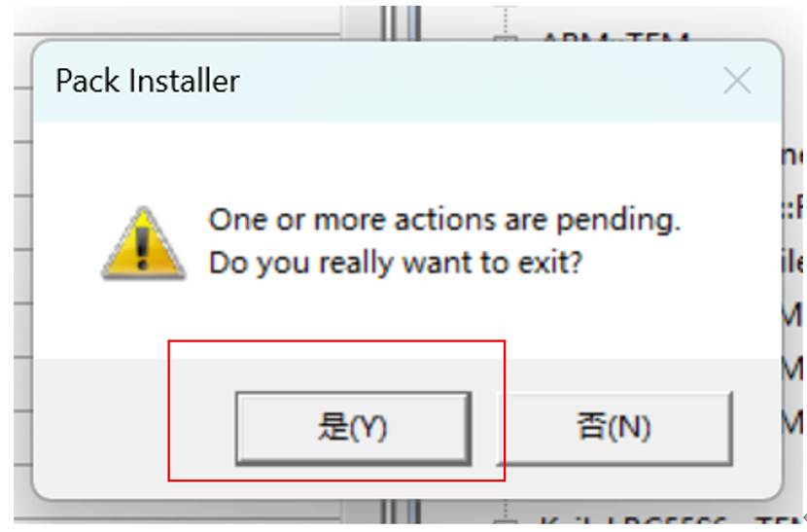This screenshot has height=532, width=807.
Task: Click the yellow warning triangle icon
Action: click(143, 243)
